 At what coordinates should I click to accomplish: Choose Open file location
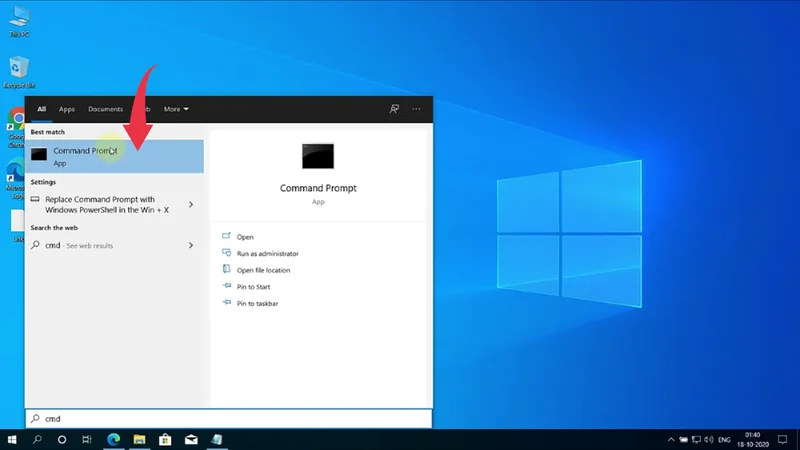click(x=263, y=270)
